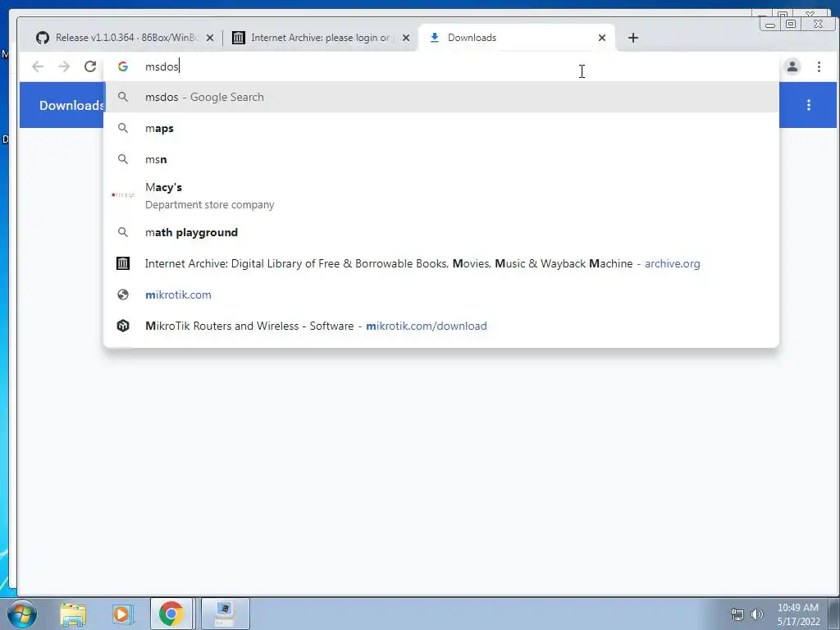Click the Google icon in address bar
Image resolution: width=840 pixels, height=630 pixels.
point(123,66)
